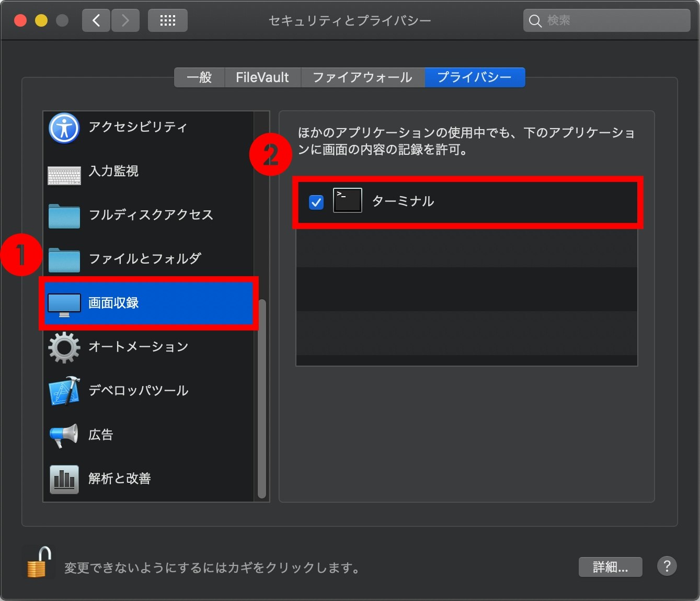Click the keyboard icon for 入力監視
The height and width of the screenshot is (601, 700).
[x=64, y=176]
